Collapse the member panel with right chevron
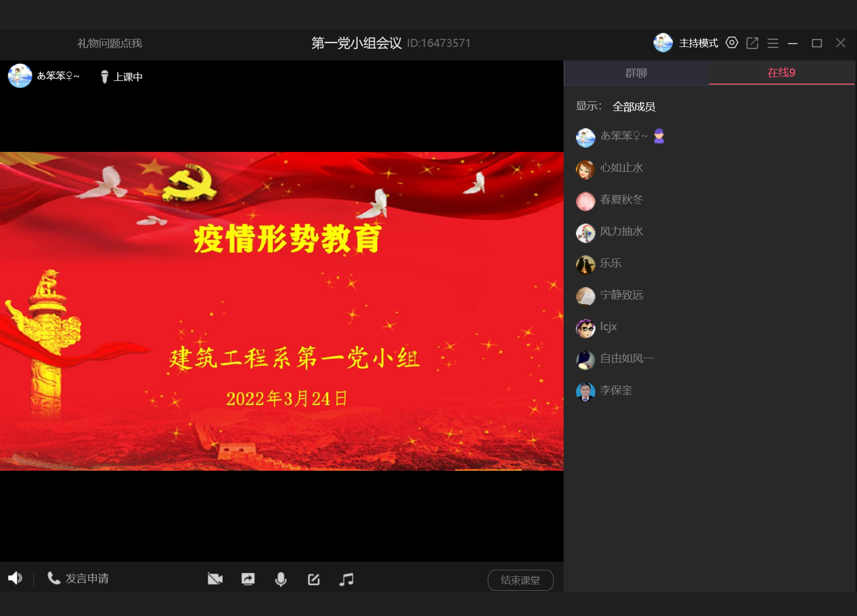Image resolution: width=857 pixels, height=616 pixels. click(x=836, y=311)
